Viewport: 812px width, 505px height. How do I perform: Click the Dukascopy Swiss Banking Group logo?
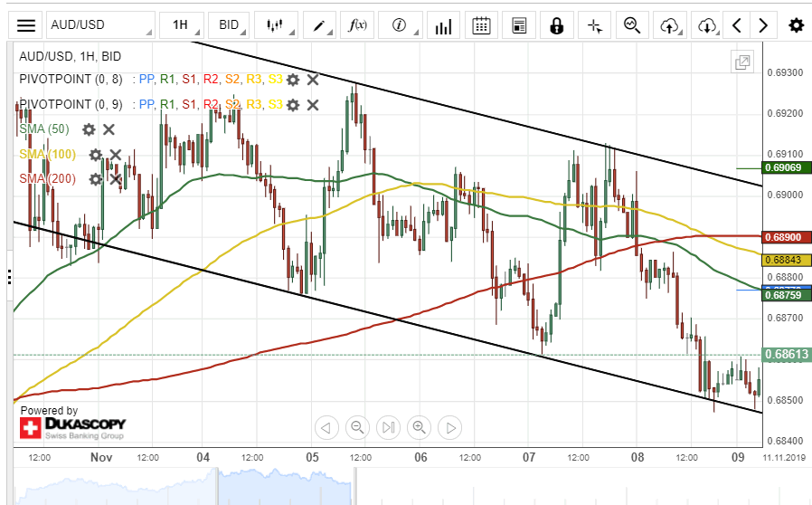[x=72, y=428]
